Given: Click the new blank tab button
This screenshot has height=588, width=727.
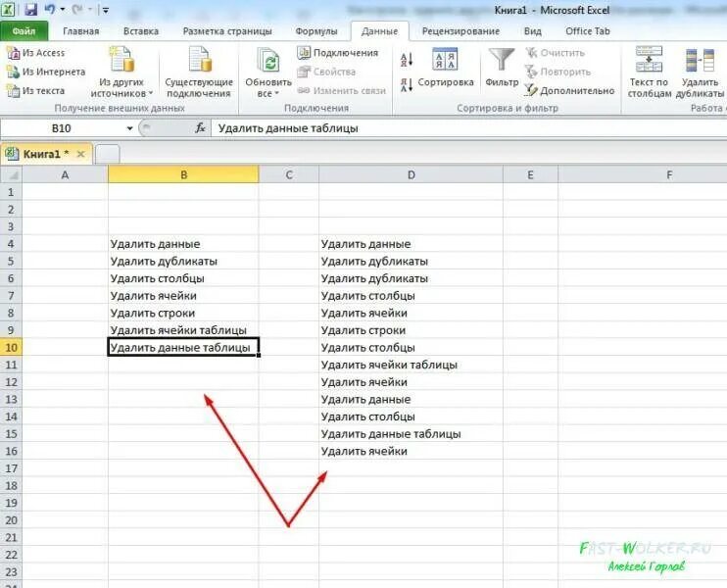Looking at the screenshot, I should 107,155.
